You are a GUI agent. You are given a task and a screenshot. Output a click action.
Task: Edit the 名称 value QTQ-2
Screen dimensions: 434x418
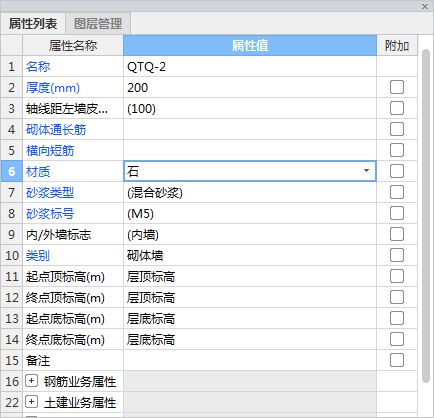[x=250, y=67]
